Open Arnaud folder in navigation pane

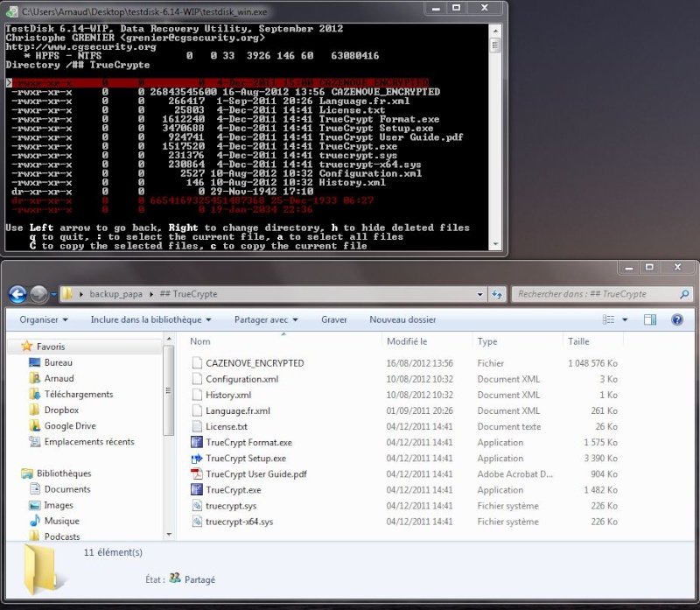(x=59, y=378)
